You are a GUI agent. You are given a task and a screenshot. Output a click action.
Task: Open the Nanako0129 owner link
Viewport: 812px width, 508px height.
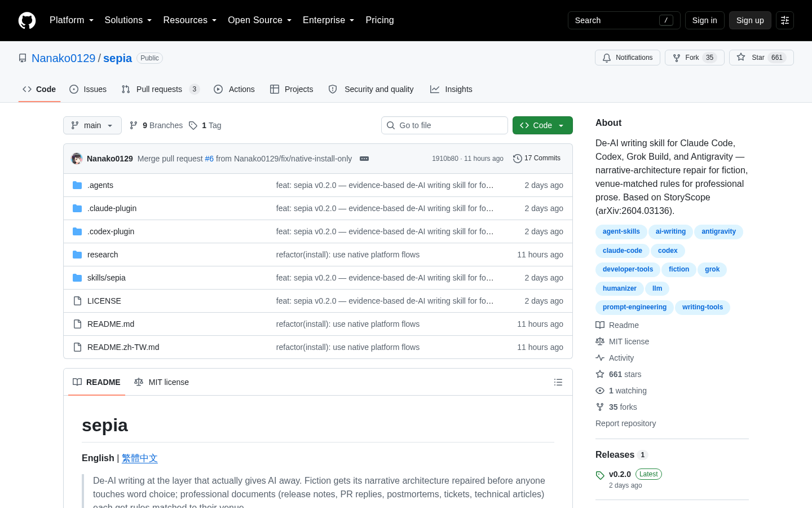[64, 58]
